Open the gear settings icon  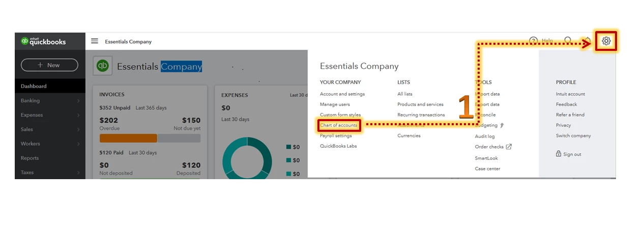[606, 41]
